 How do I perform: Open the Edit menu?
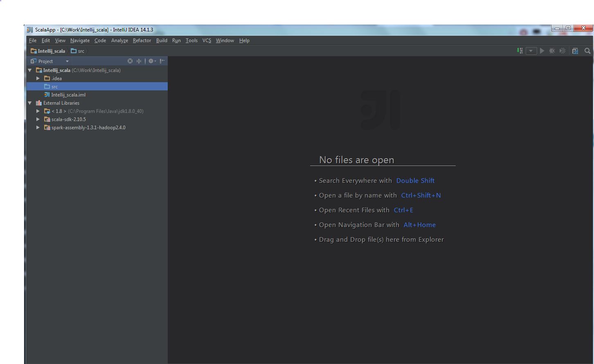pos(46,40)
